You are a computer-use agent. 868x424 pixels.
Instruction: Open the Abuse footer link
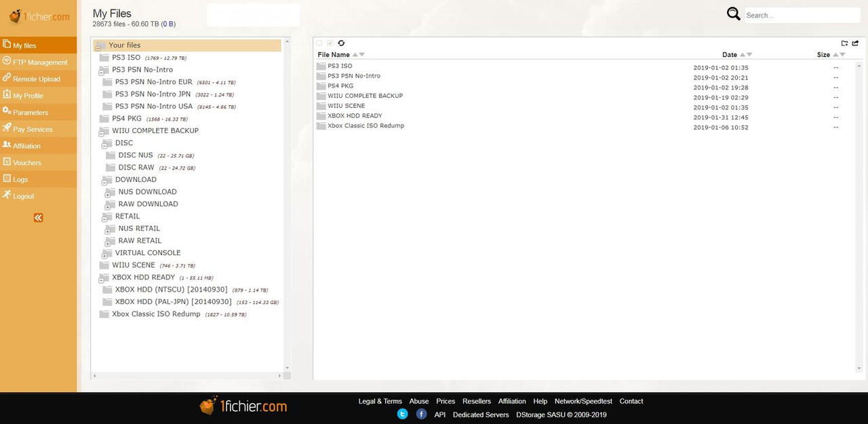coord(419,401)
